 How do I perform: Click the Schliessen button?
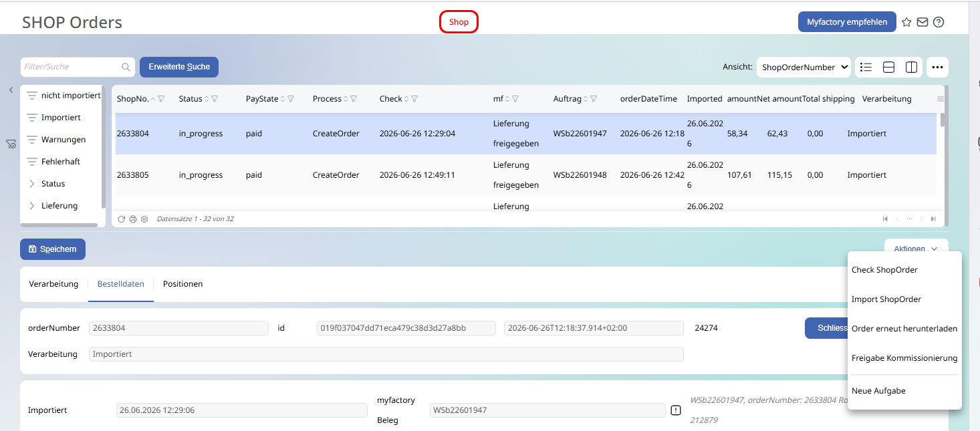point(826,328)
